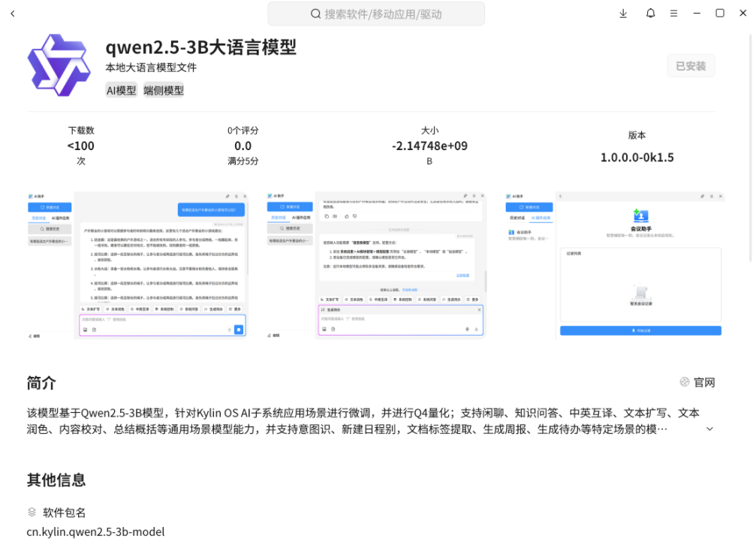The image size is (756, 542).
Task: Open the second screenshot with voice model text
Action: [376, 265]
